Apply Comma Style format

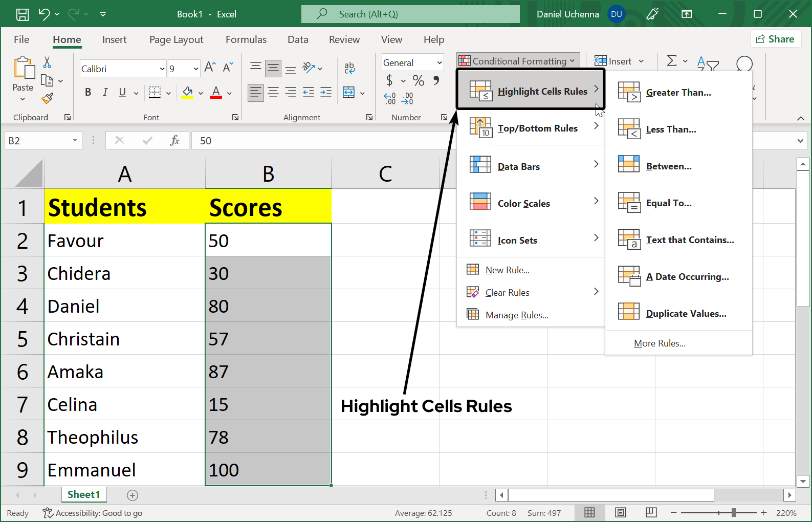coord(436,80)
